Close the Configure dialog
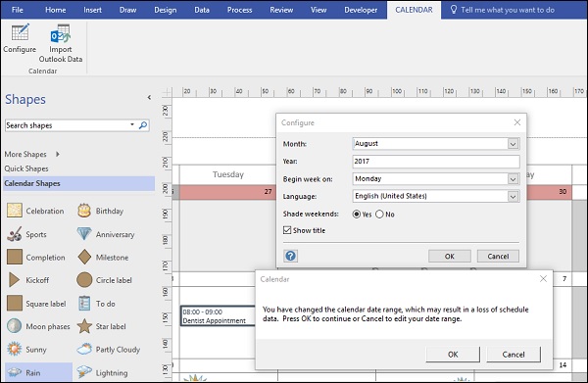Viewport: 588px width, 383px height. point(517,122)
